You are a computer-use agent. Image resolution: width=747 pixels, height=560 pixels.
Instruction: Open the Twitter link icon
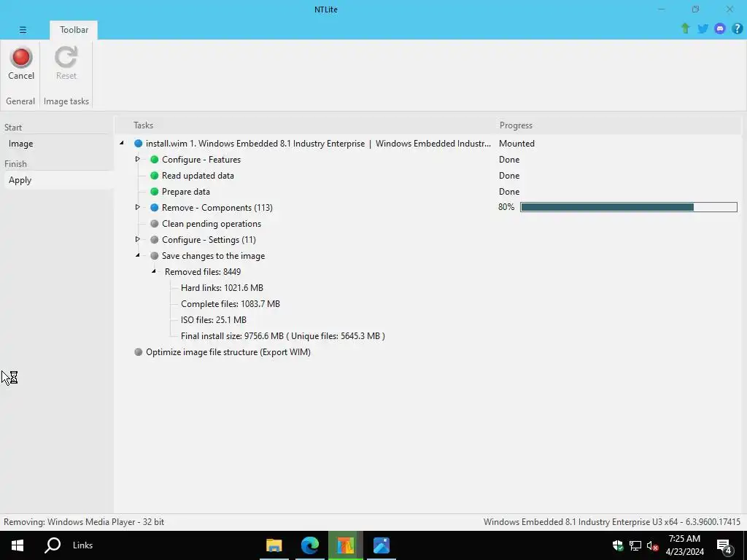click(703, 28)
